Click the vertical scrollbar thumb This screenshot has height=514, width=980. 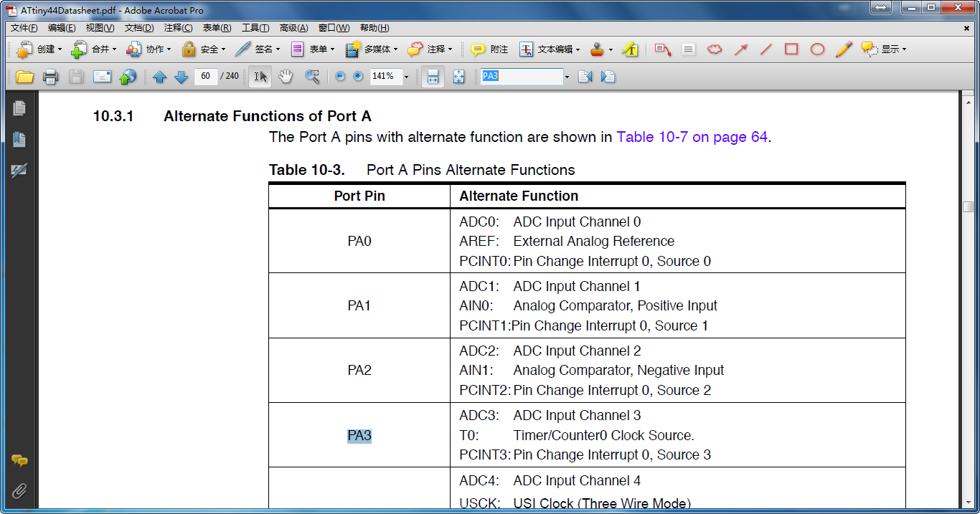click(x=967, y=206)
